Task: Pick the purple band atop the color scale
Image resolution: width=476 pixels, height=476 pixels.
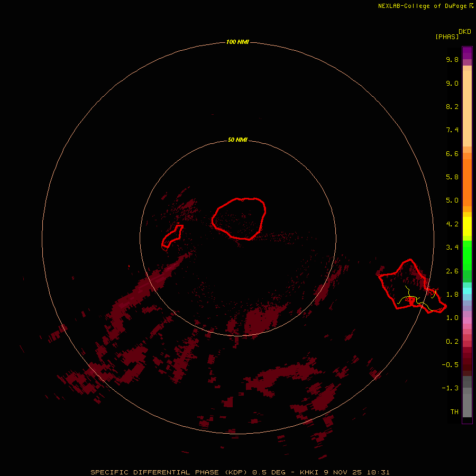Action: click(x=467, y=53)
